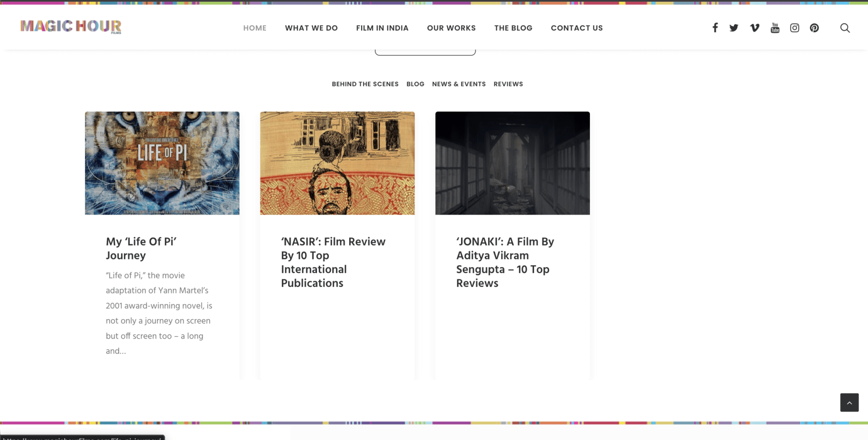Open THE BLOG menu item
The width and height of the screenshot is (868, 440).
click(x=513, y=28)
